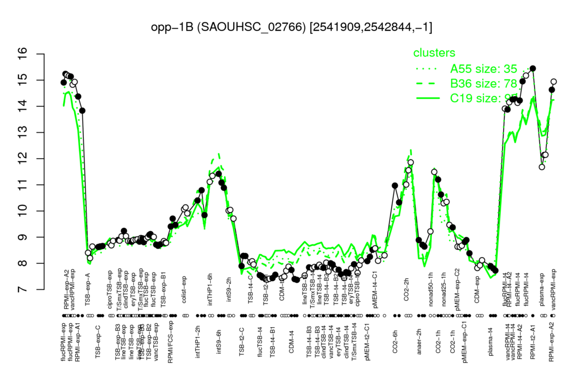Click y-axis tick label 9
The width and height of the screenshot is (588, 368).
(x=23, y=237)
